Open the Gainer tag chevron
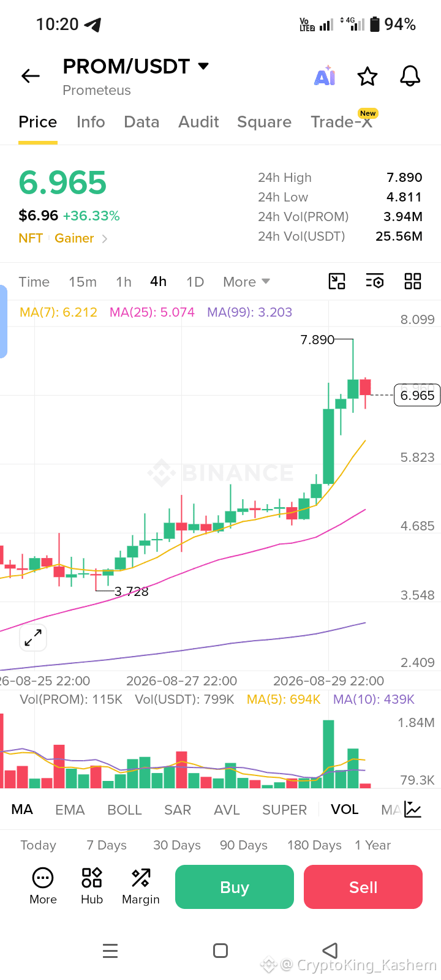The width and height of the screenshot is (441, 980). pyautogui.click(x=105, y=239)
